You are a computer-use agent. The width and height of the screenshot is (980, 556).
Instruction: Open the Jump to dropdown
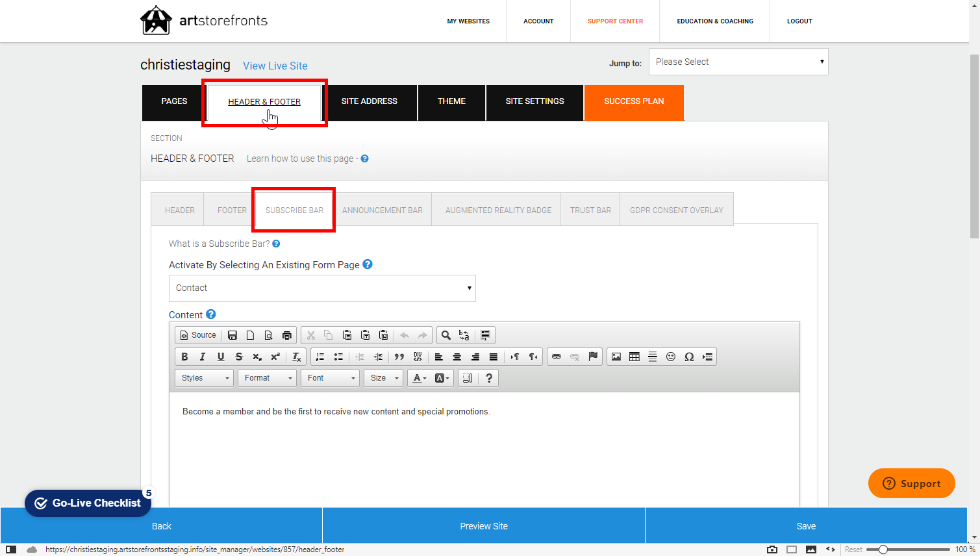coord(738,62)
